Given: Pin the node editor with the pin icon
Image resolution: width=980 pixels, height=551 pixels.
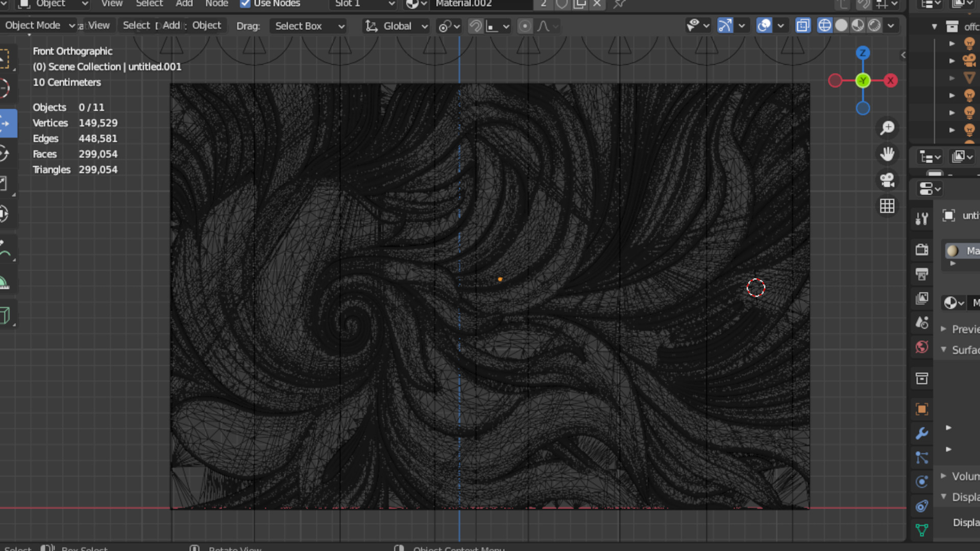Looking at the screenshot, I should point(619,4).
